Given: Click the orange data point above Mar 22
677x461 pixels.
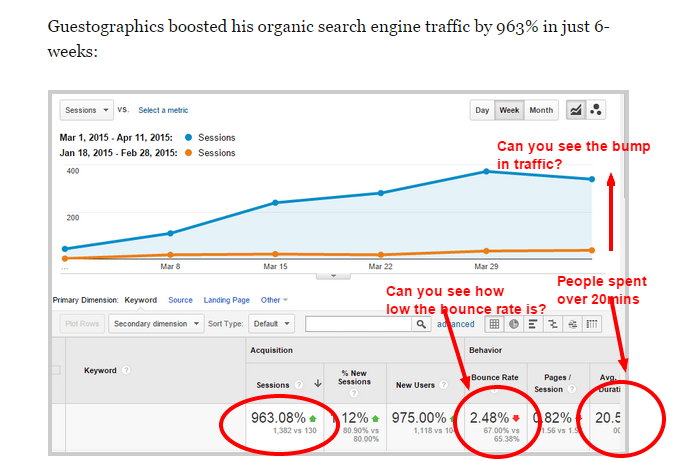Looking at the screenshot, I should click(380, 255).
